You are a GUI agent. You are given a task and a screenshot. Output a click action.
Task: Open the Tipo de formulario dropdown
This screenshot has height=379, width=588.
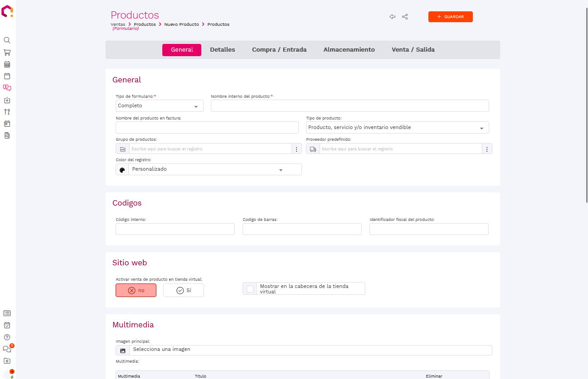click(x=160, y=106)
